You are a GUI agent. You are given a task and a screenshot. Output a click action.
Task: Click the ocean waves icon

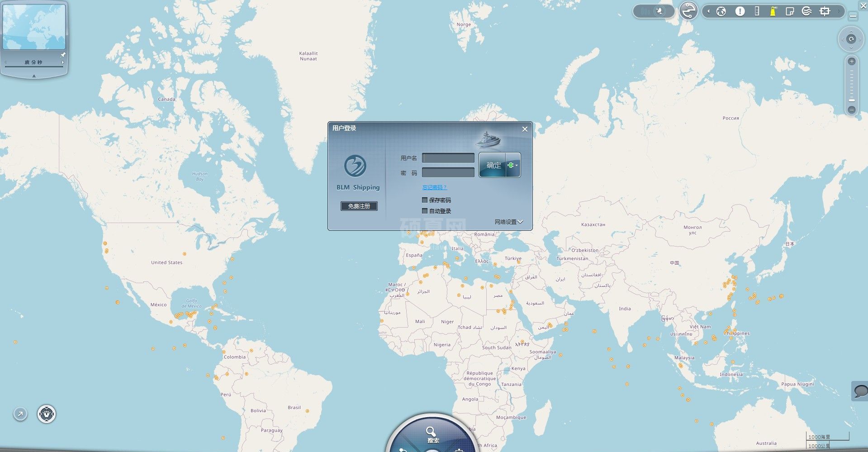pyautogui.click(x=806, y=11)
